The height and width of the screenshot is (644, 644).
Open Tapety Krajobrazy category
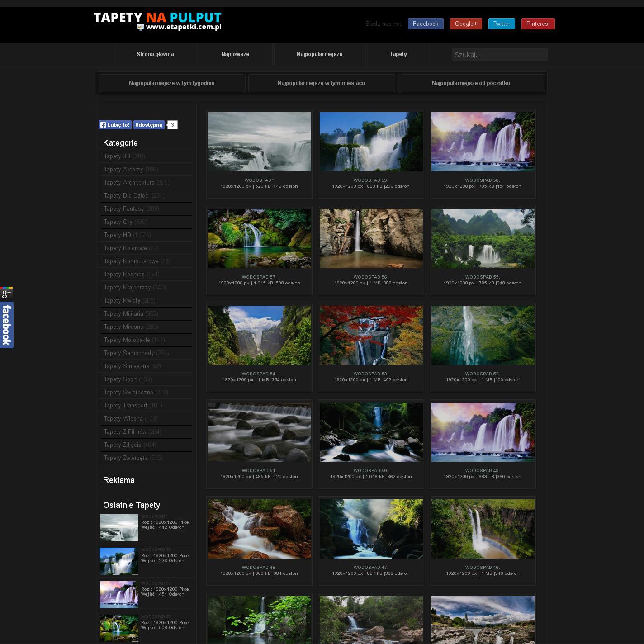click(127, 288)
